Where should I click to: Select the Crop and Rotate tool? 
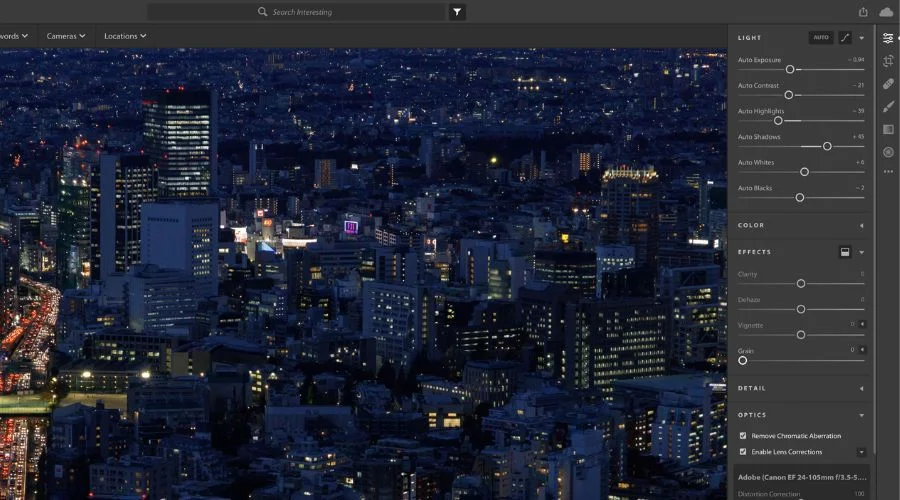(888, 61)
